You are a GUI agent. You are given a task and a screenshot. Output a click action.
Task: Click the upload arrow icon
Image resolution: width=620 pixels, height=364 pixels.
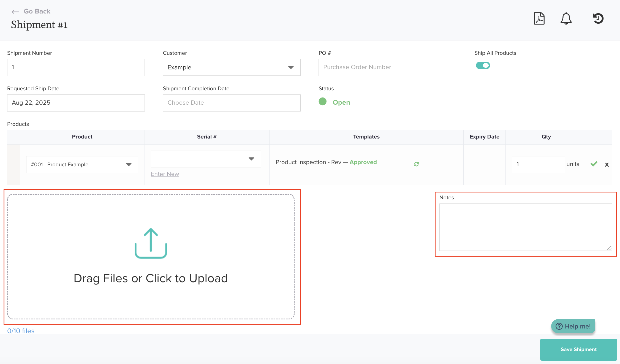(151, 243)
